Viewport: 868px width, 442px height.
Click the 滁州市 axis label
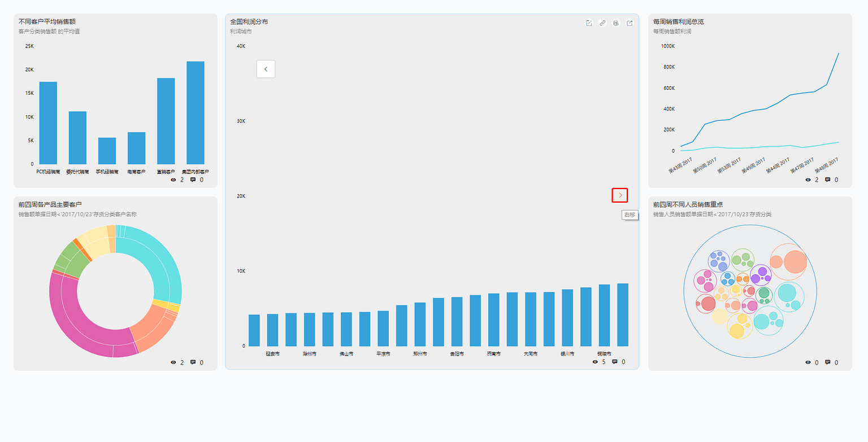[310, 354]
